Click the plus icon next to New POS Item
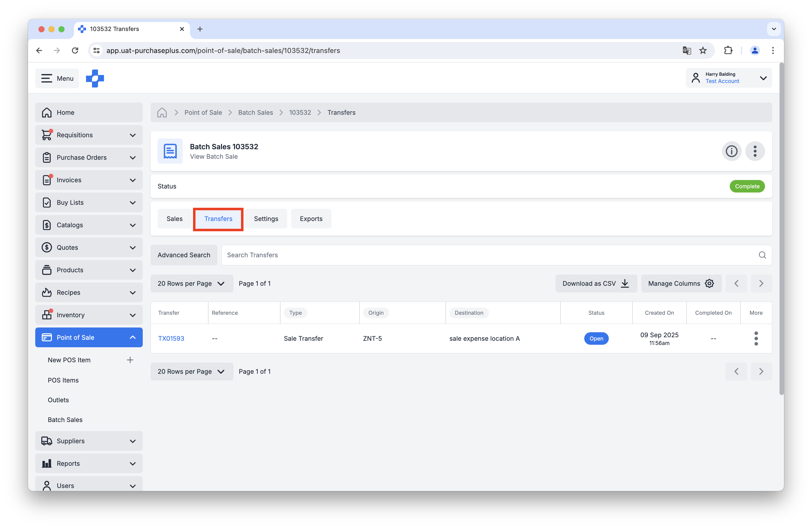This screenshot has width=812, height=528. (x=130, y=360)
